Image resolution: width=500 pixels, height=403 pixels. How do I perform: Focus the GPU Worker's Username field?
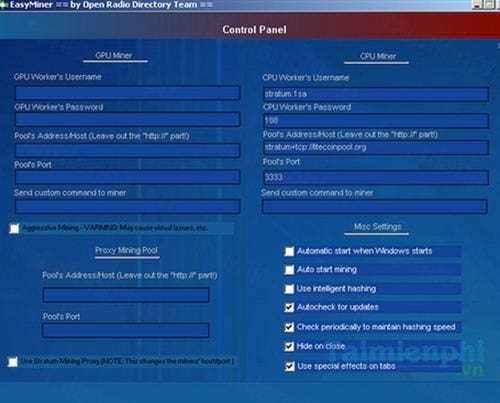[127, 93]
